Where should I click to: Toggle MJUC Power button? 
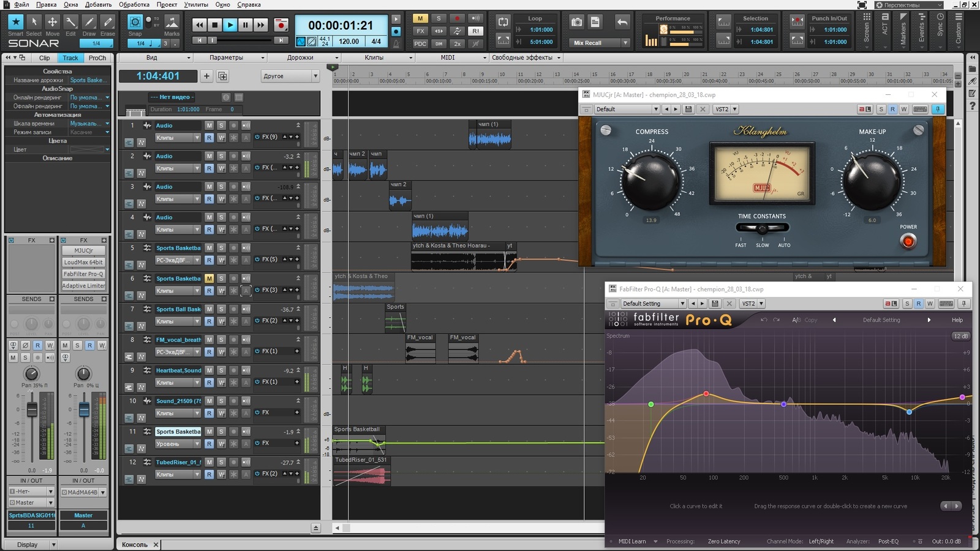(908, 241)
